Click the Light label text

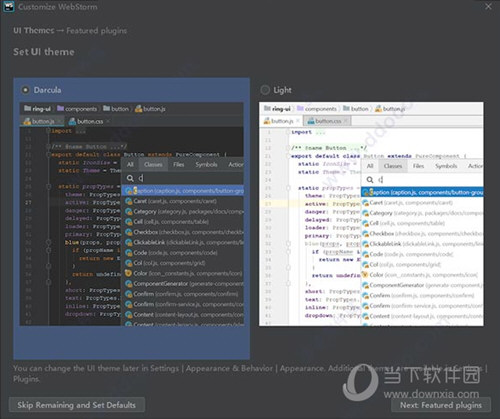[282, 90]
